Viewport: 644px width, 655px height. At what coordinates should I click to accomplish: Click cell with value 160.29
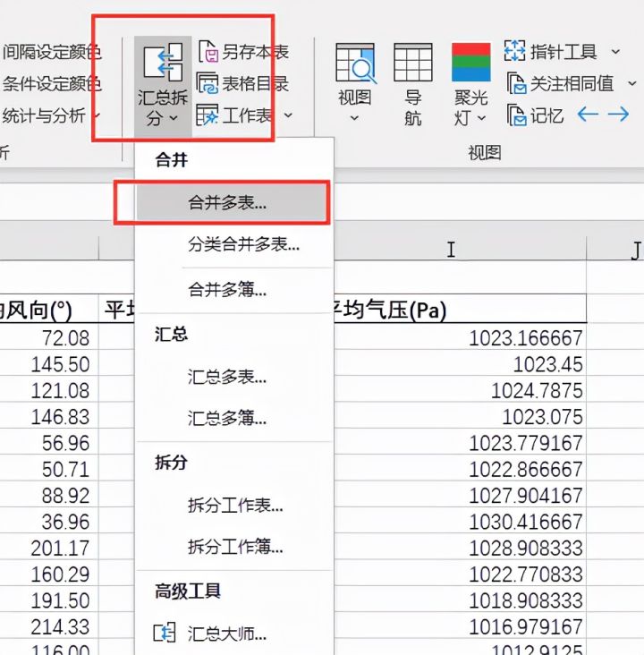pos(49,574)
